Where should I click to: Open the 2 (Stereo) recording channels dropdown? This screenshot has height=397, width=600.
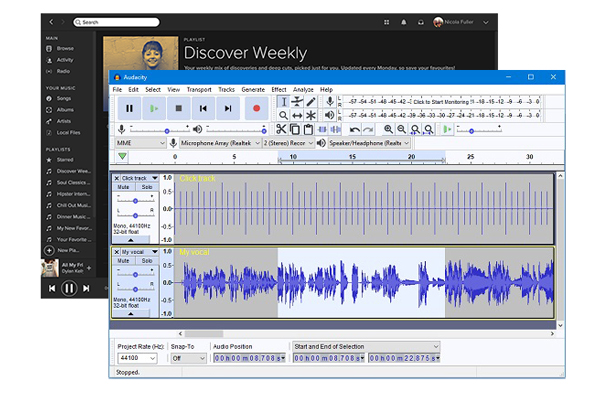[x=288, y=143]
